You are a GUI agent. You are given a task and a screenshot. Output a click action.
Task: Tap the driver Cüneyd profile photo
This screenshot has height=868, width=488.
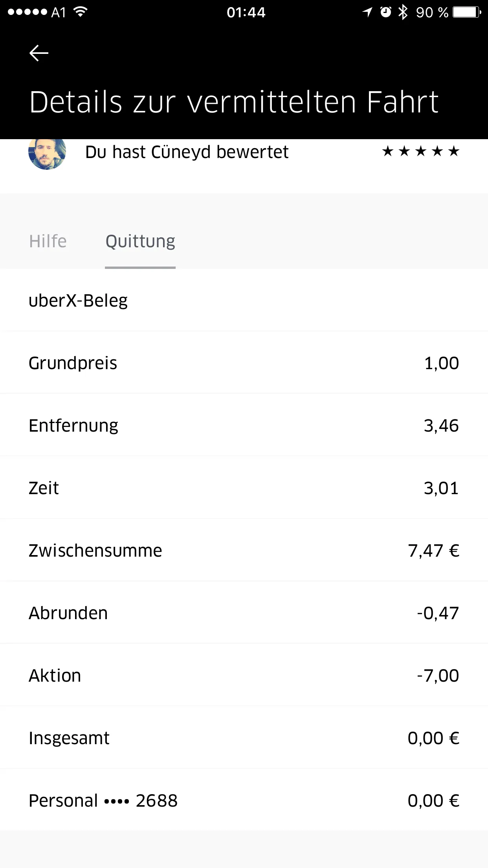[x=47, y=154]
